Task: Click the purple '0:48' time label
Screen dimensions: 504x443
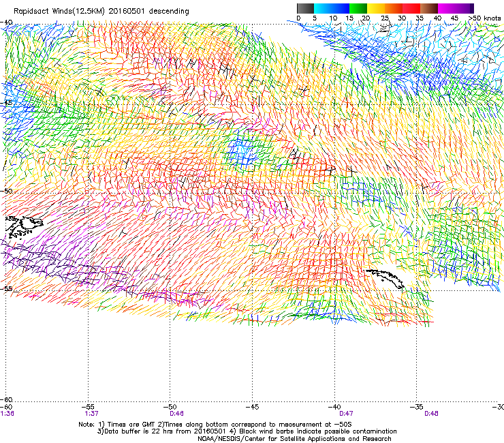Action: click(x=431, y=414)
